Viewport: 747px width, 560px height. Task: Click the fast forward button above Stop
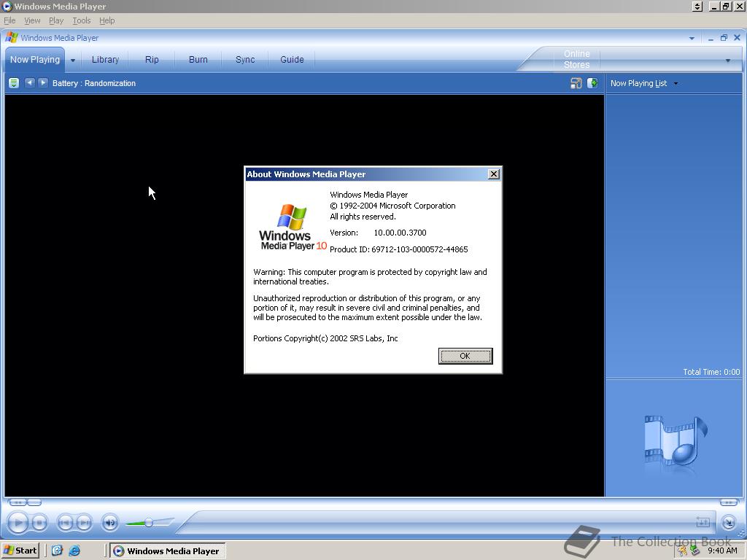tap(34, 502)
